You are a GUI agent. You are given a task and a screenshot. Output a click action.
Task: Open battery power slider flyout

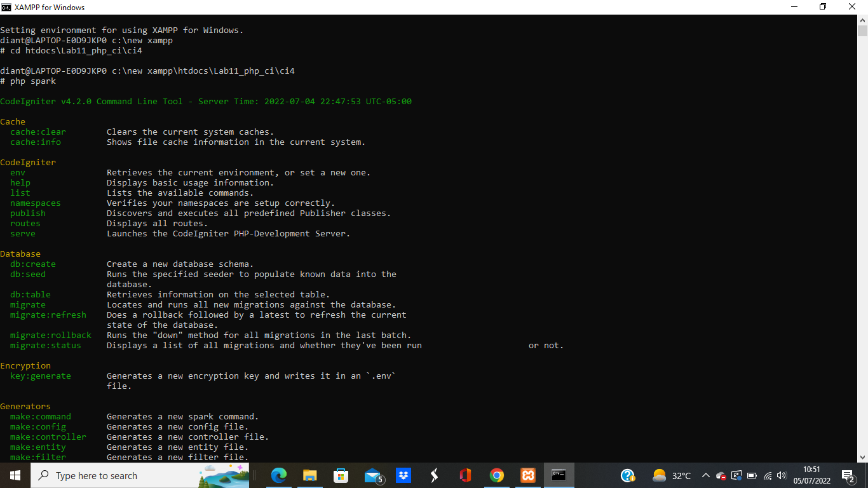752,475
